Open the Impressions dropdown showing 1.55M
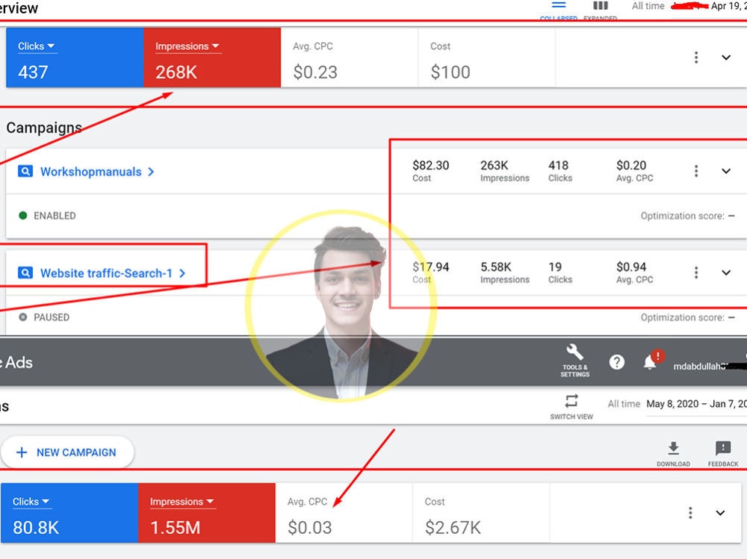This screenshot has width=747, height=560. point(182,502)
